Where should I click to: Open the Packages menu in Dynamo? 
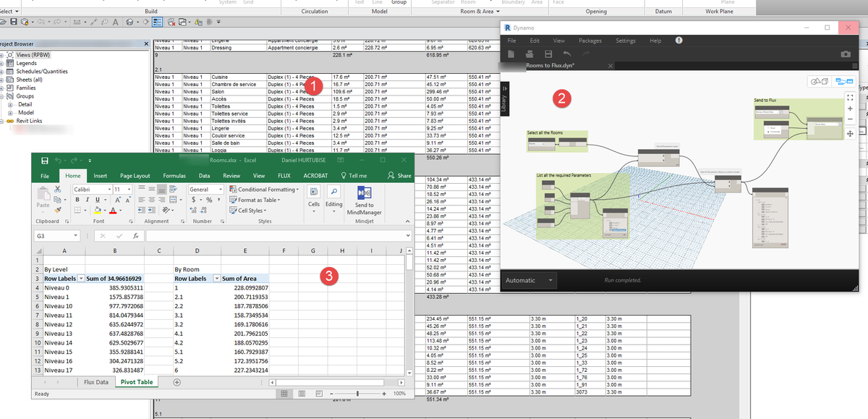pyautogui.click(x=590, y=41)
